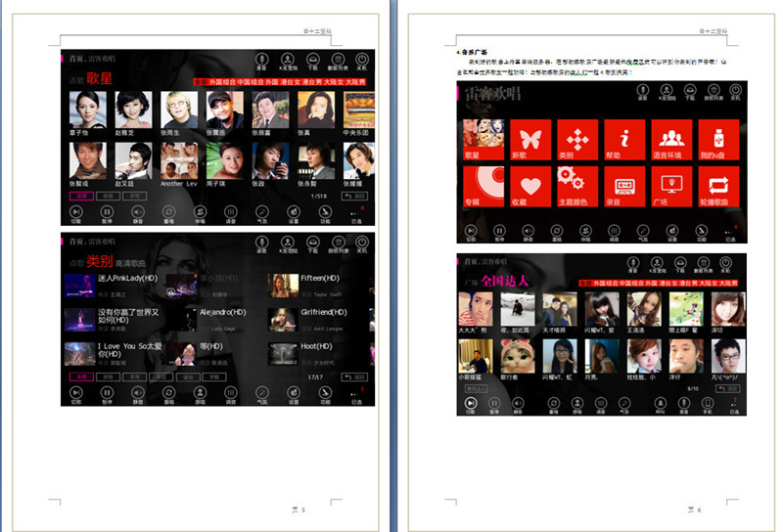Viewport: 783px width, 532px height.
Task: Click the 下载 icon on the 全国达人 screen
Action: pyautogui.click(x=680, y=264)
